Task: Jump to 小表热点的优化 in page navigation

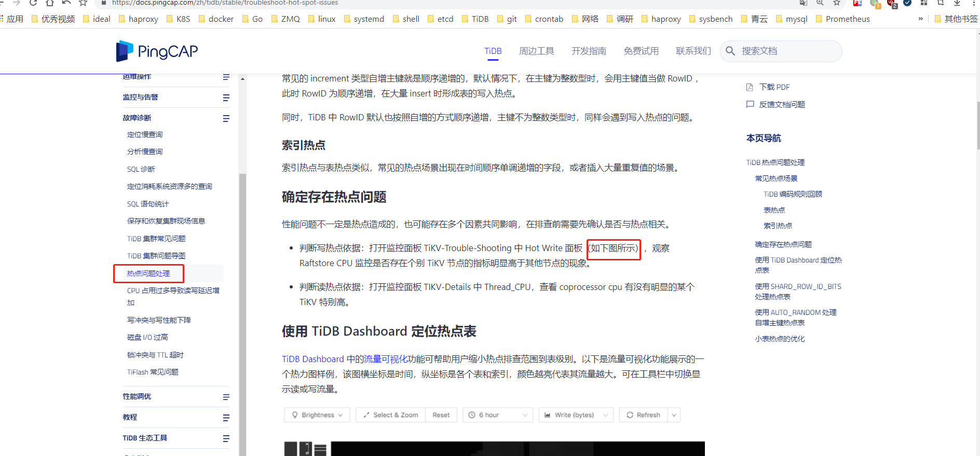Action: pos(780,339)
